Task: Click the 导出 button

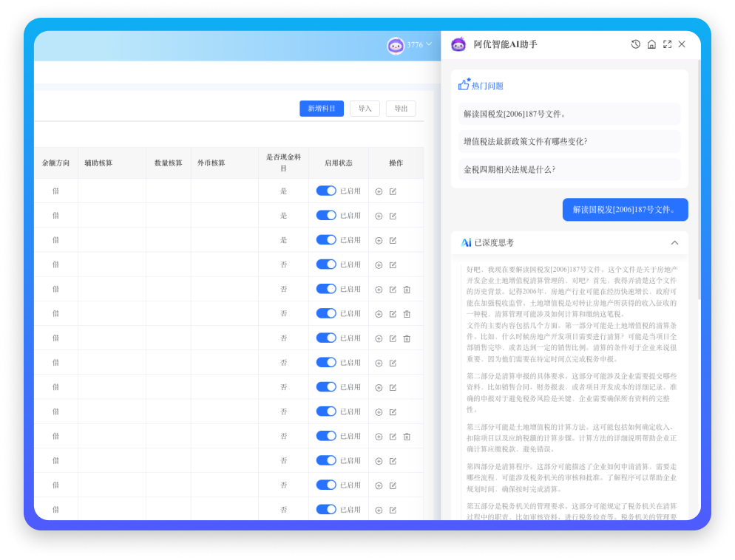Action: click(401, 109)
